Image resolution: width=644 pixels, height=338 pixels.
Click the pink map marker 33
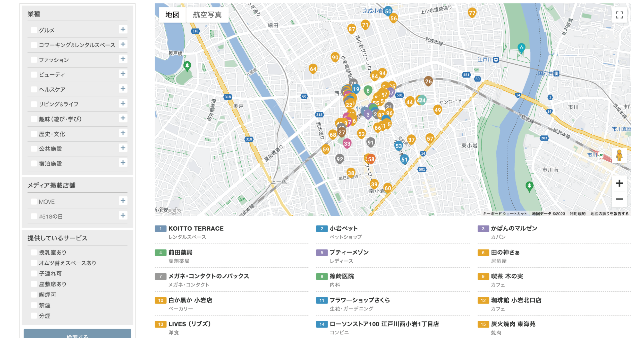[347, 144]
